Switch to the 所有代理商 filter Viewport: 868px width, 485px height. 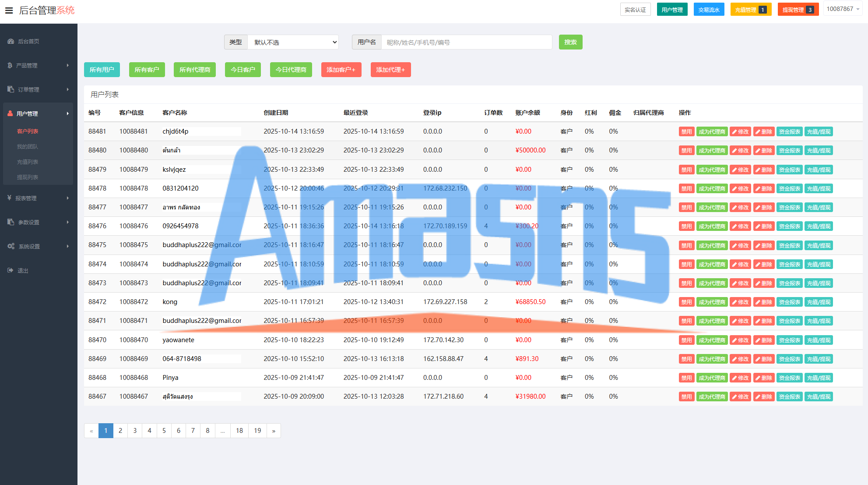point(195,70)
